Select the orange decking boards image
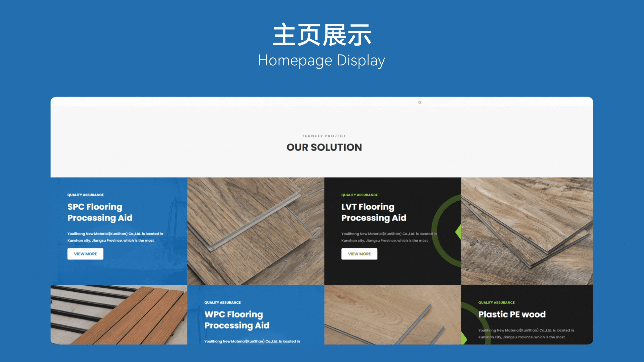Image resolution: width=644 pixels, height=362 pixels. (119, 315)
